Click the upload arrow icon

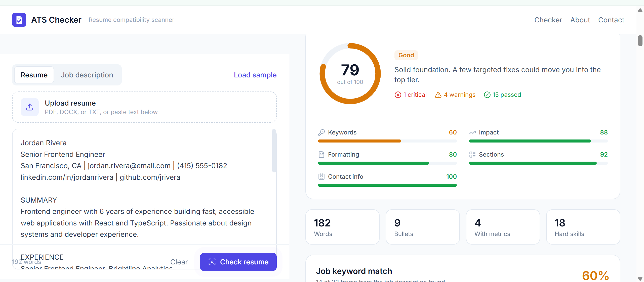click(x=30, y=107)
